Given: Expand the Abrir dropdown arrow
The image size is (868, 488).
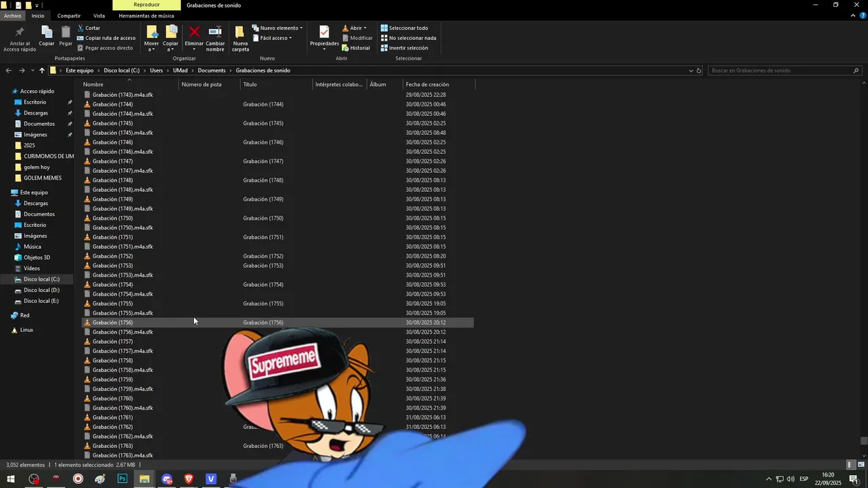Looking at the screenshot, I should click(365, 28).
